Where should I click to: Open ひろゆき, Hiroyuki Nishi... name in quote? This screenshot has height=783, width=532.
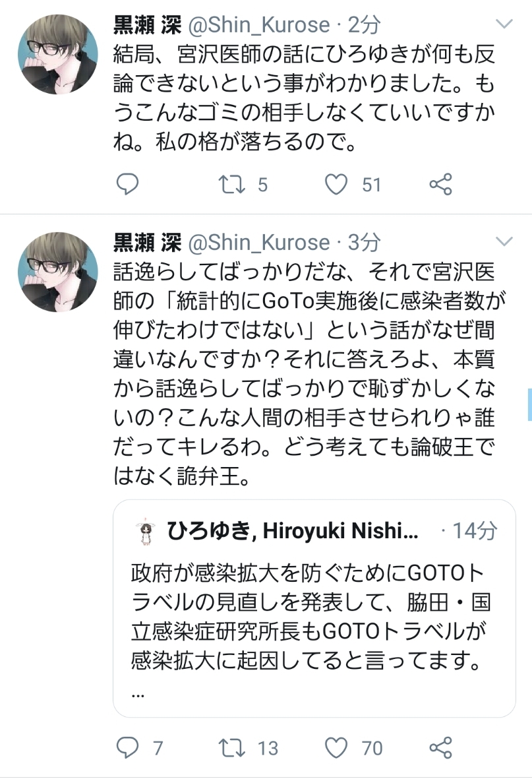[293, 531]
